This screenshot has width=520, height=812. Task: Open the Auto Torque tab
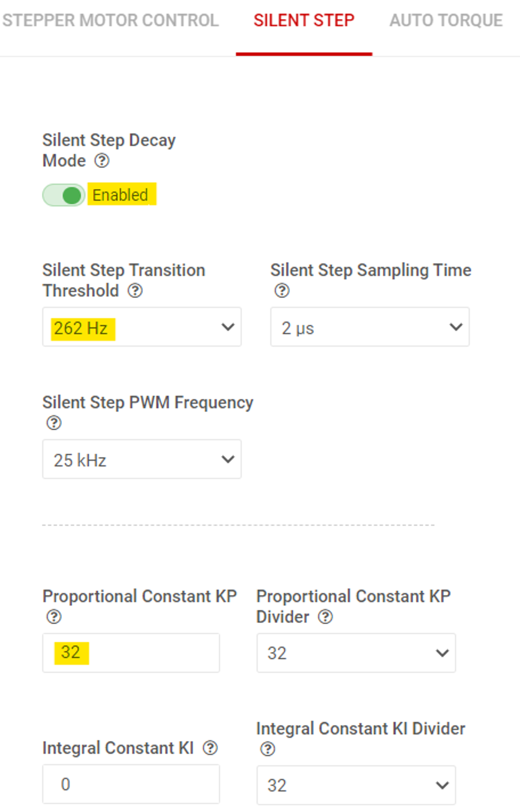click(x=446, y=21)
